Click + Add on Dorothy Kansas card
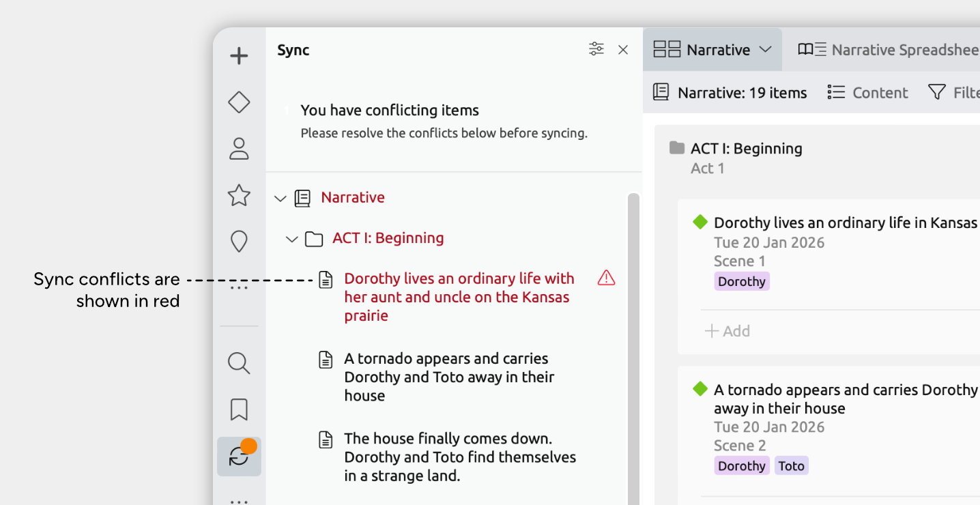Viewport: 980px width, 505px height. tap(727, 331)
